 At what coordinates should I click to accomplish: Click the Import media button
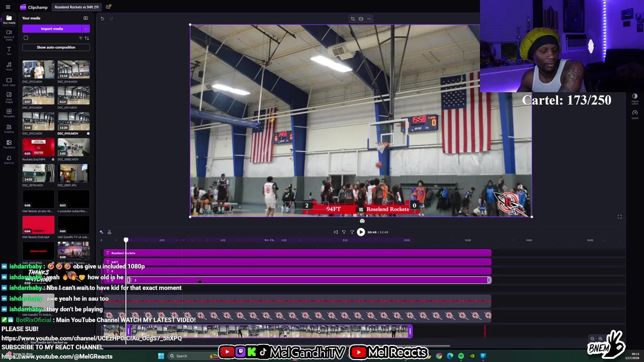(52, 29)
